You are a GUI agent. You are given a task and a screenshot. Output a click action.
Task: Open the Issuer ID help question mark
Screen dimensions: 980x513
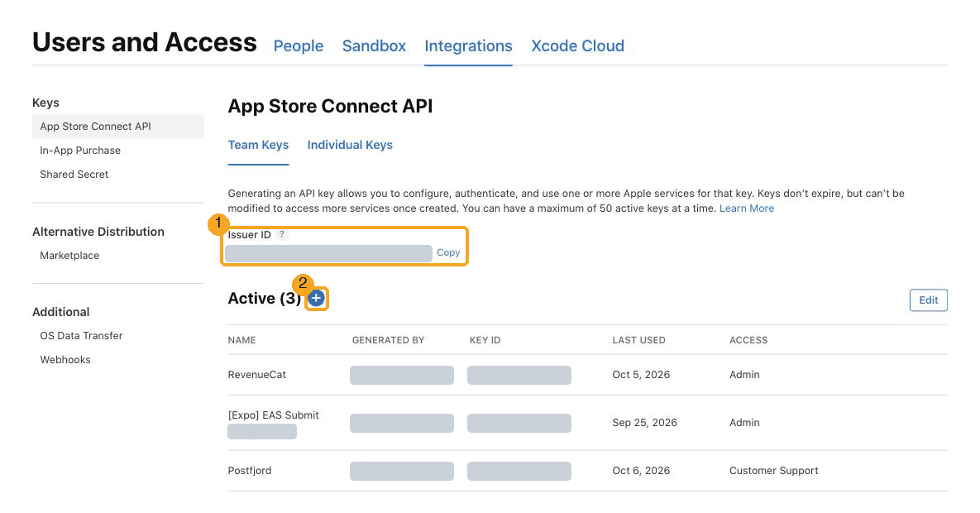(x=282, y=235)
